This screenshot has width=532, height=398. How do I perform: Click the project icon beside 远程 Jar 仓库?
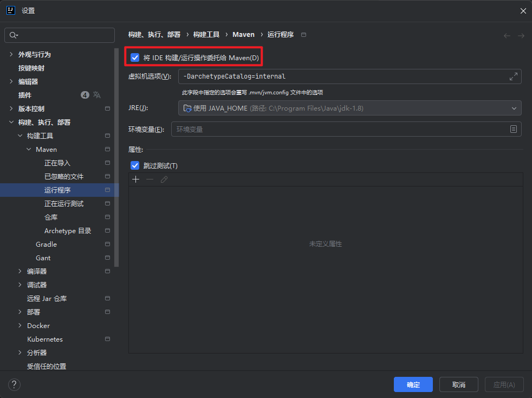(108, 298)
